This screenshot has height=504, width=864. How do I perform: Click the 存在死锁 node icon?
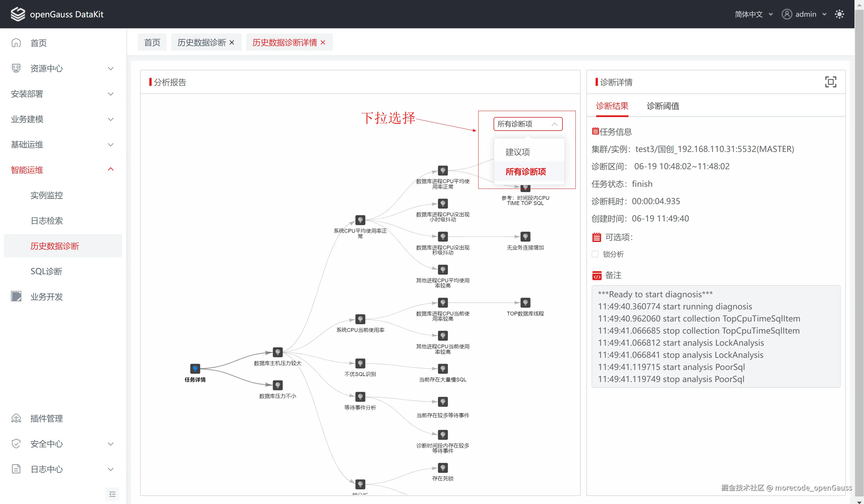pos(443,468)
